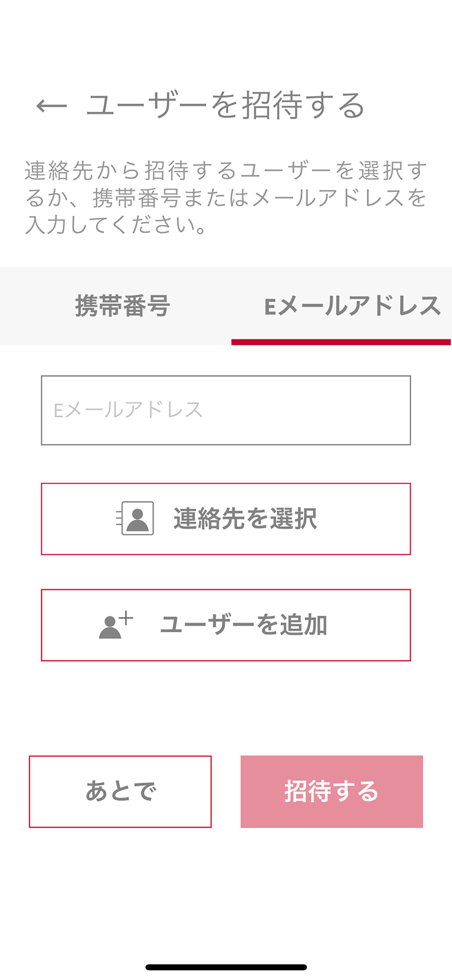The height and width of the screenshot is (980, 452).
Task: Click the red underline below Eメールアドレス tab
Action: pos(341,342)
